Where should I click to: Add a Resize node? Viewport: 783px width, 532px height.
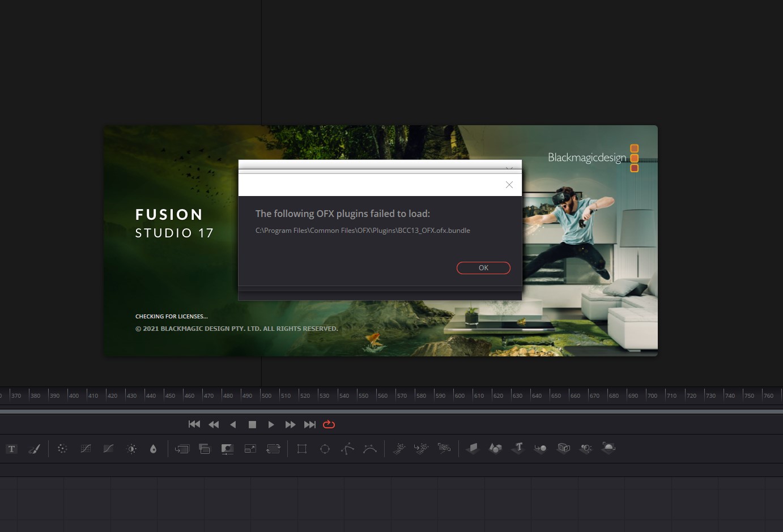250,449
